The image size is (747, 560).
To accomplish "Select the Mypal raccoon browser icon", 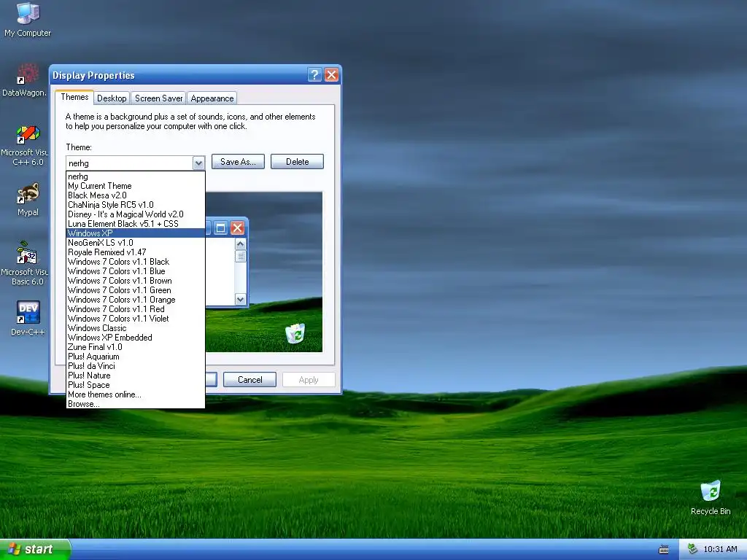I will tap(28, 199).
